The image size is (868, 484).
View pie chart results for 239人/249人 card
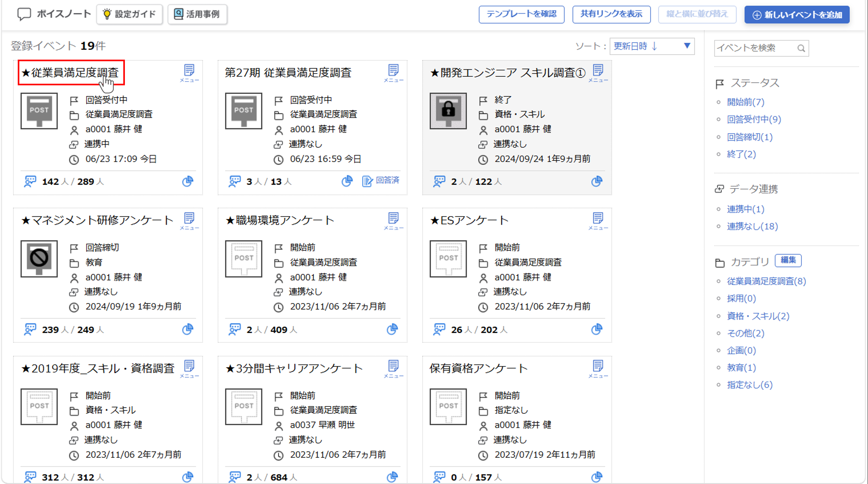(188, 329)
